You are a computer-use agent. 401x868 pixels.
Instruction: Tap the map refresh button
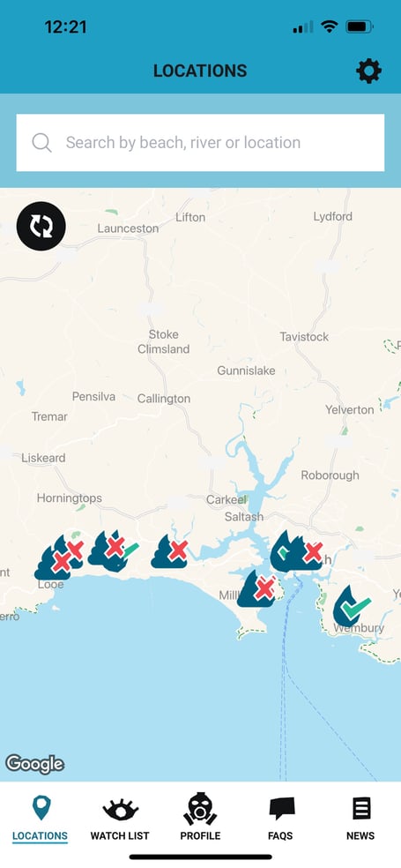tap(41, 226)
